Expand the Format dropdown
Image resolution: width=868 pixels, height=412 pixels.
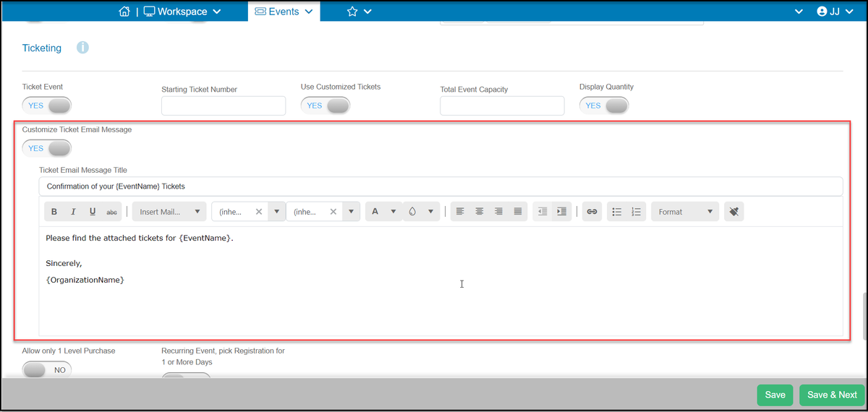tap(685, 212)
